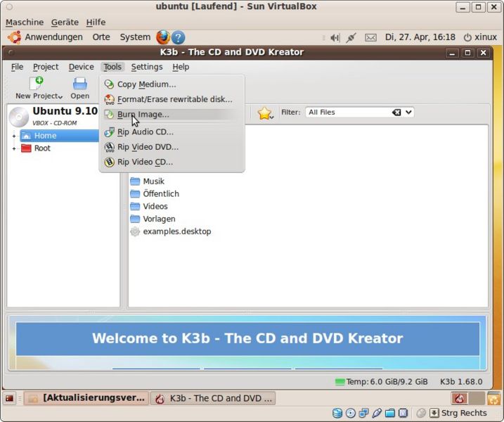The height and width of the screenshot is (422, 504).
Task: Open the file filter dropdown arrow
Action: pos(409,112)
